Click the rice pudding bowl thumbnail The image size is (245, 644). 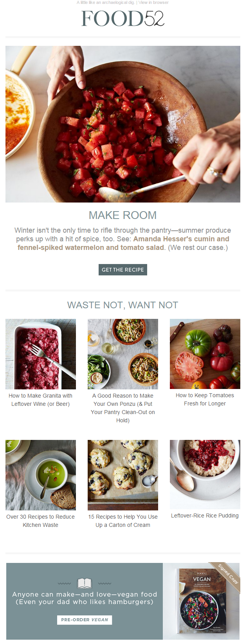(205, 474)
